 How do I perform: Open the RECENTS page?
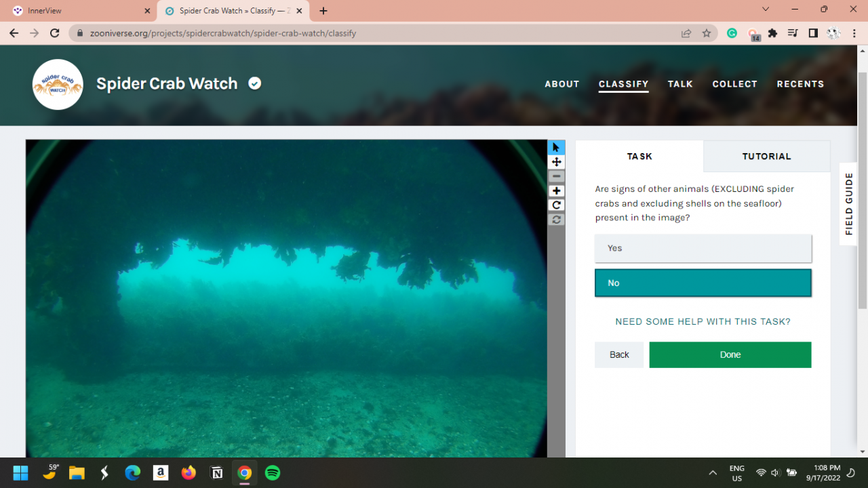(800, 84)
